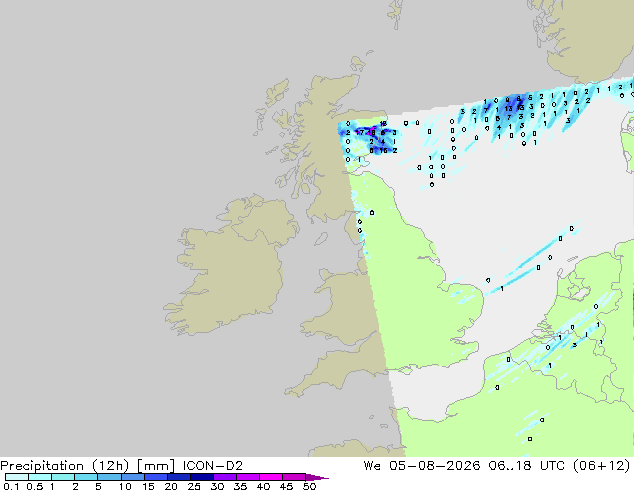Screen dimensions: 634x490
Task: Click the legend swatch between 0.1 and 0.5
Action: coord(17,477)
